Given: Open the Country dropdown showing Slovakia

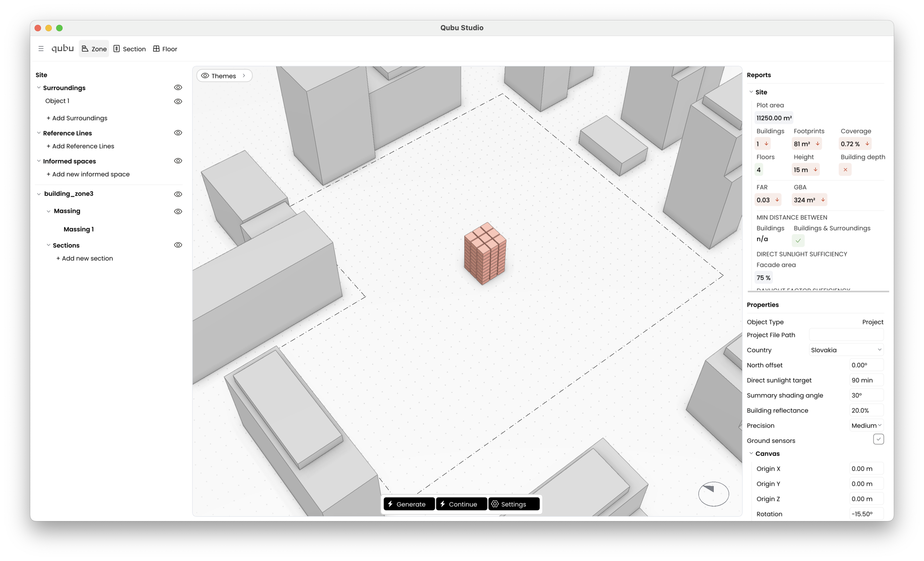Looking at the screenshot, I should (x=846, y=350).
